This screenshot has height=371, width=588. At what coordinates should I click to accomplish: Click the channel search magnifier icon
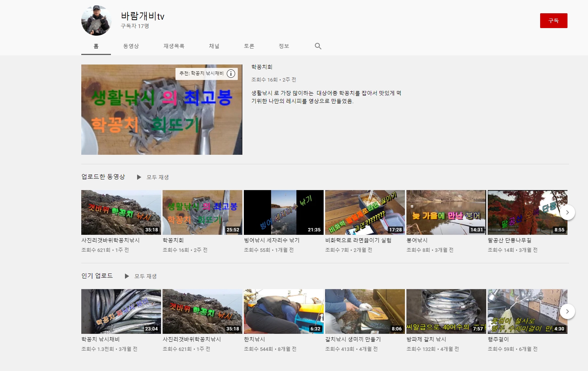click(x=318, y=46)
